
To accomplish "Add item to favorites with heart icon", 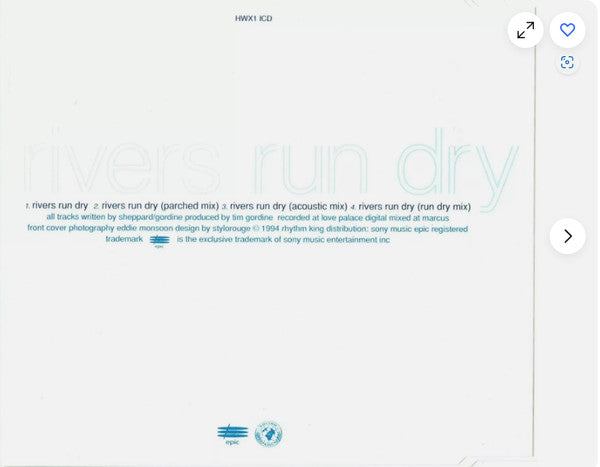I will pos(567,30).
